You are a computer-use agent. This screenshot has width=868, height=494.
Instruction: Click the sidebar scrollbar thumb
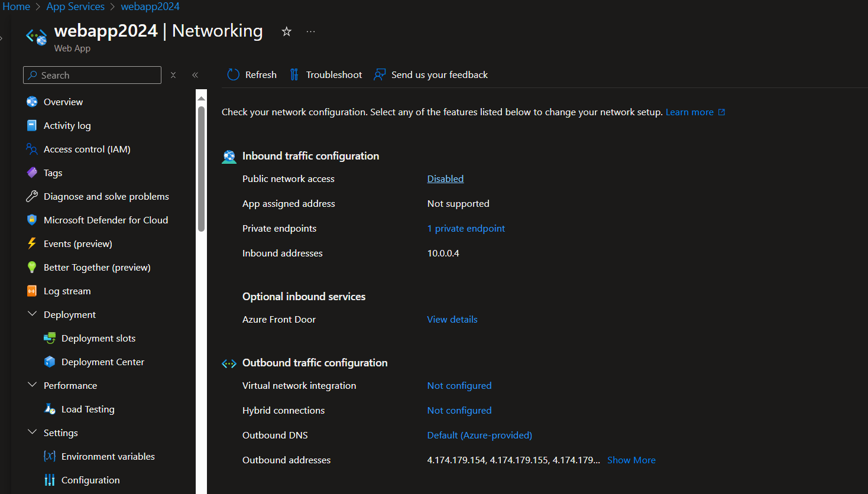(x=202, y=168)
